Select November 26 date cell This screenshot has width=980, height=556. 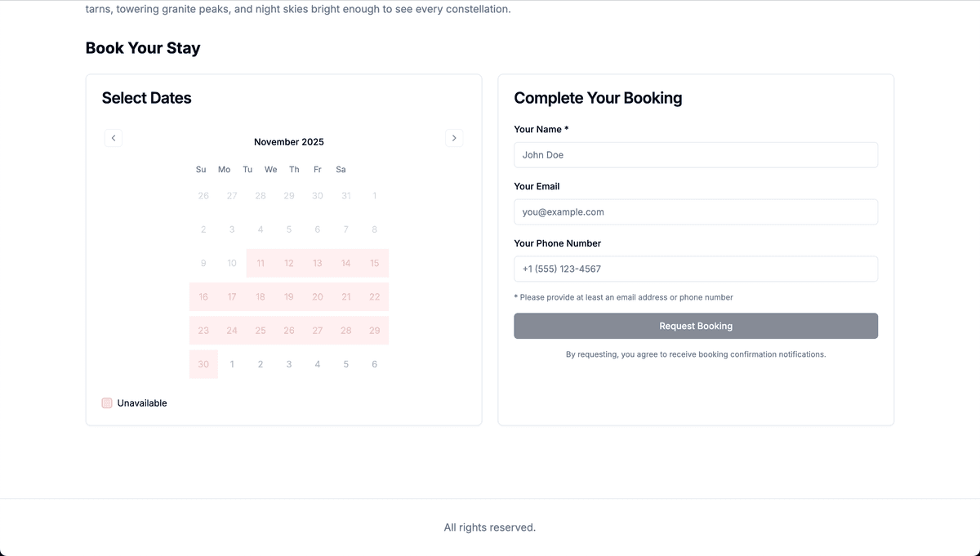pos(289,331)
